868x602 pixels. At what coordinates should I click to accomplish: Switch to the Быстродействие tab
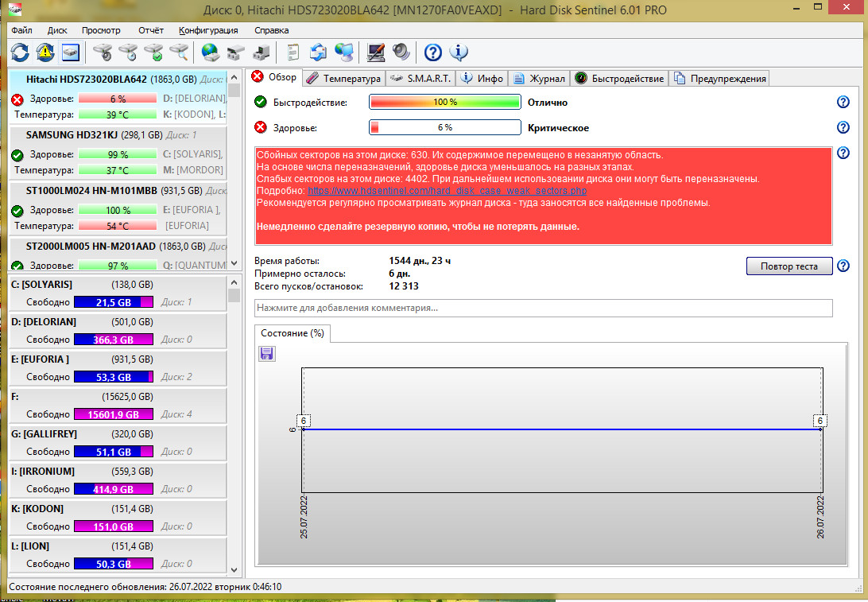[x=619, y=79]
